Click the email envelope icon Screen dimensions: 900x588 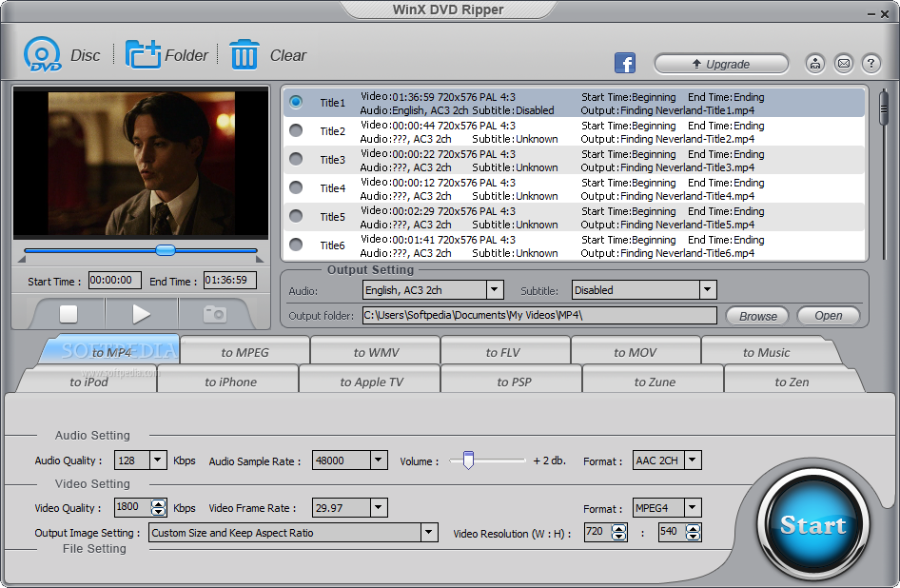844,63
